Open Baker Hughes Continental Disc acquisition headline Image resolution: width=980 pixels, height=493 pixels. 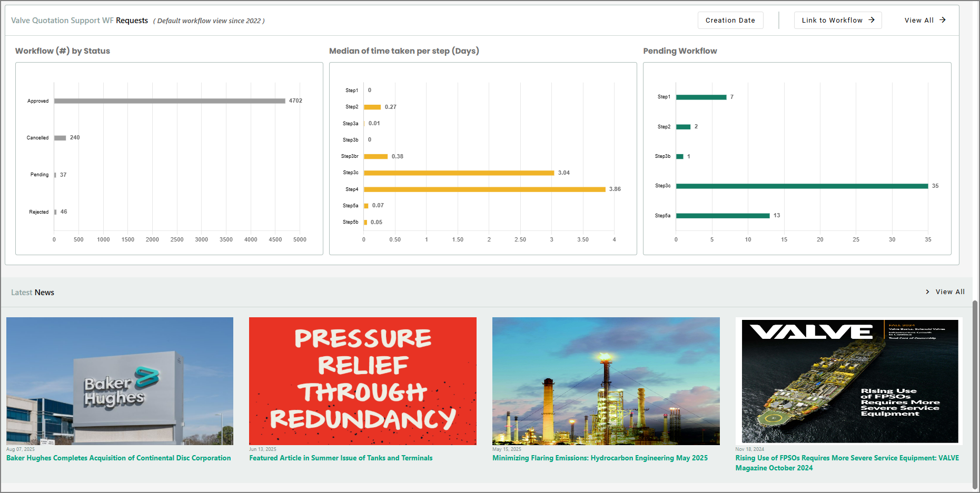pos(118,458)
